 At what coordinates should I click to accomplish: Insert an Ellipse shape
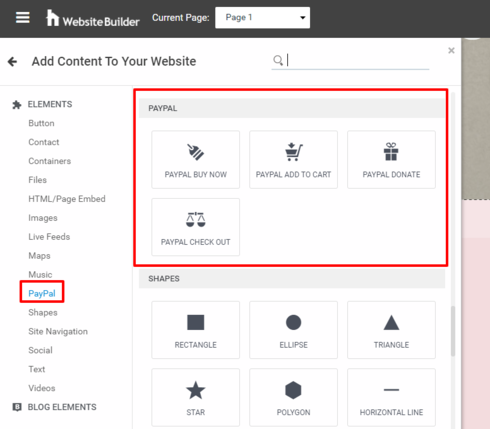tap(293, 330)
